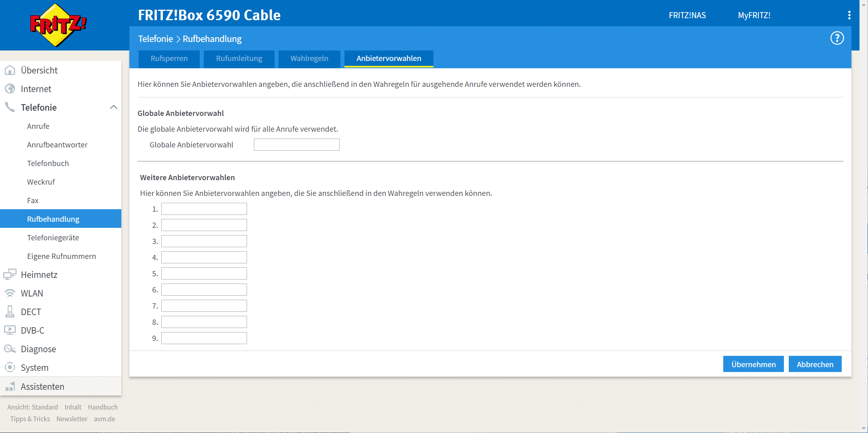Viewport: 868px width, 433px height.
Task: Click the Übersicht house icon
Action: coord(10,70)
